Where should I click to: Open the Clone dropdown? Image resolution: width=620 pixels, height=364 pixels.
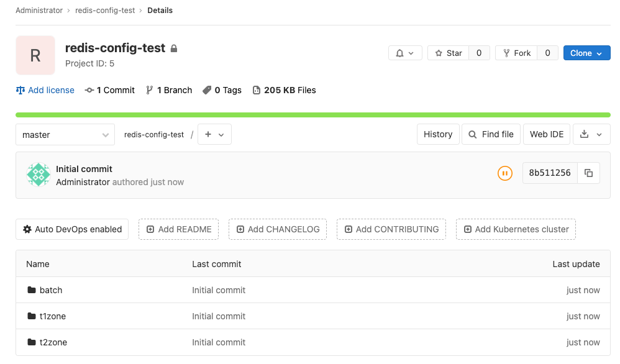(586, 53)
